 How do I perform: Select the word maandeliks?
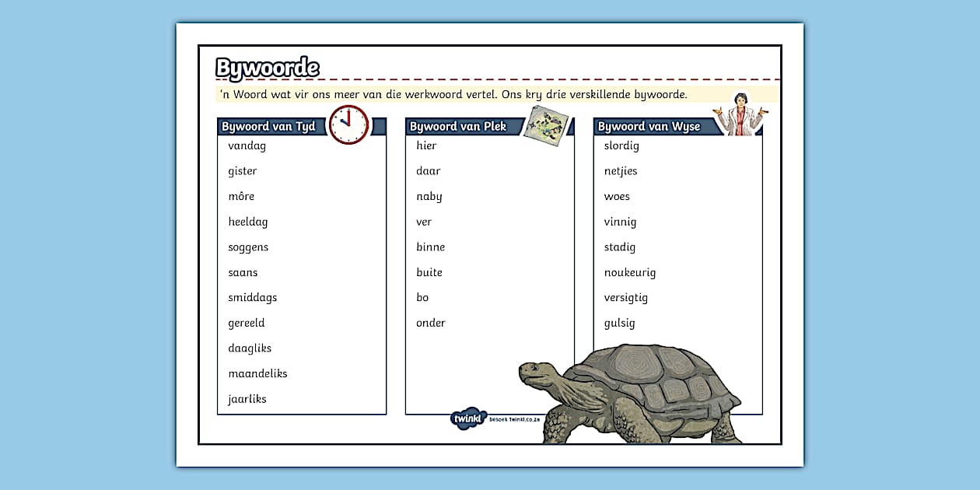(x=257, y=374)
